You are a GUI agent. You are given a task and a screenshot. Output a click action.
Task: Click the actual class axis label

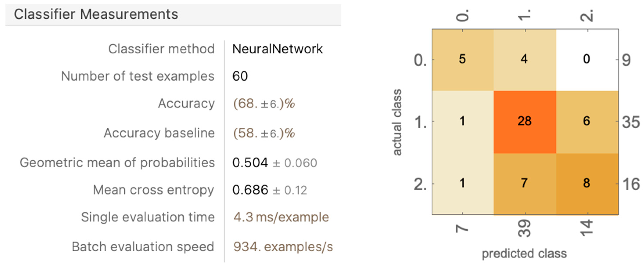[397, 122]
